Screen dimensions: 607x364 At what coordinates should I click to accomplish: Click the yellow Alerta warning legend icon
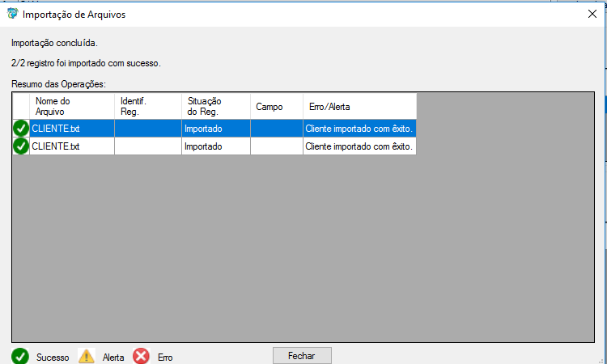pos(87,356)
